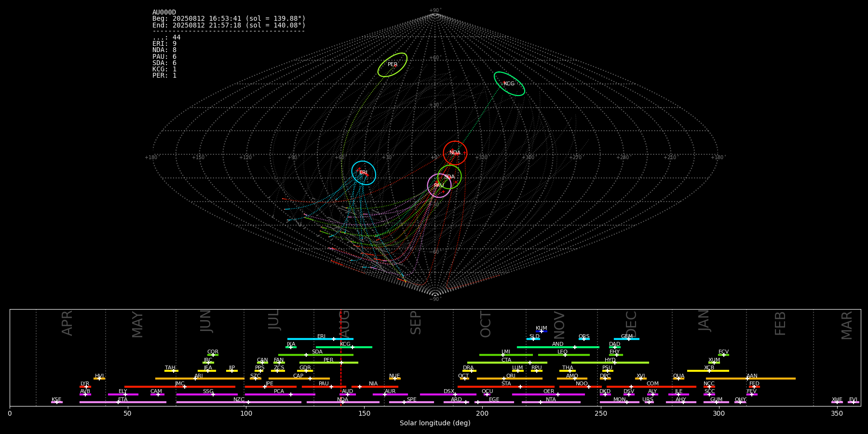The height and width of the screenshot is (434, 868).
Task: Click the +90° label at map top
Action: tap(434, 11)
